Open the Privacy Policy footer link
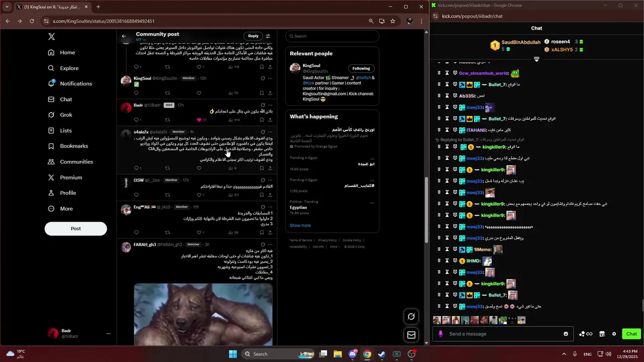Screen dimensions: 644x362 click(327, 240)
